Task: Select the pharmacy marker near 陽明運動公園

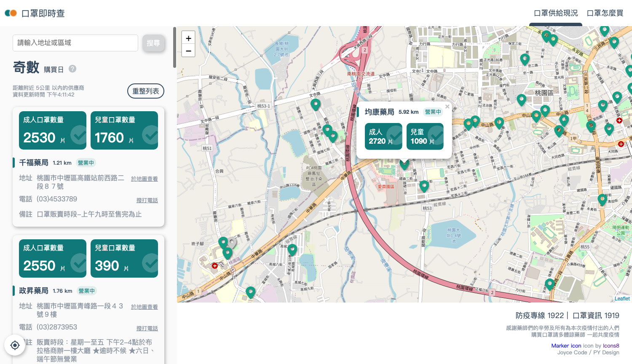Action: point(603,200)
